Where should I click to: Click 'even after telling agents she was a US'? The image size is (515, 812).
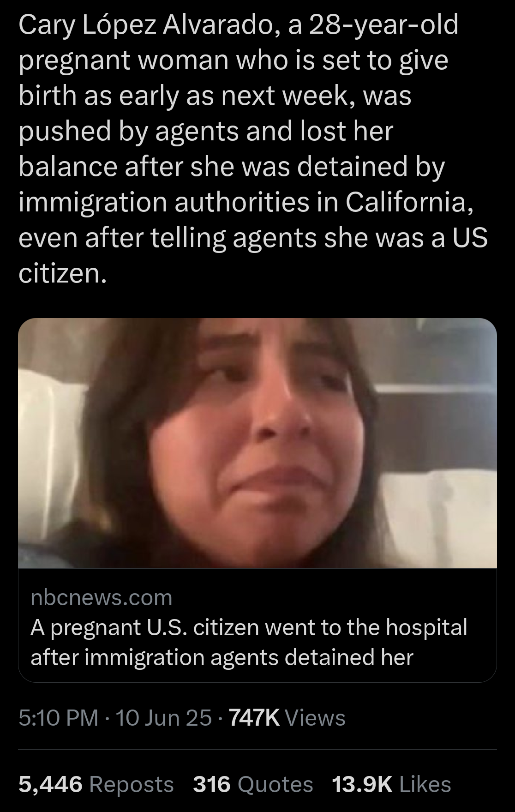[x=253, y=238]
